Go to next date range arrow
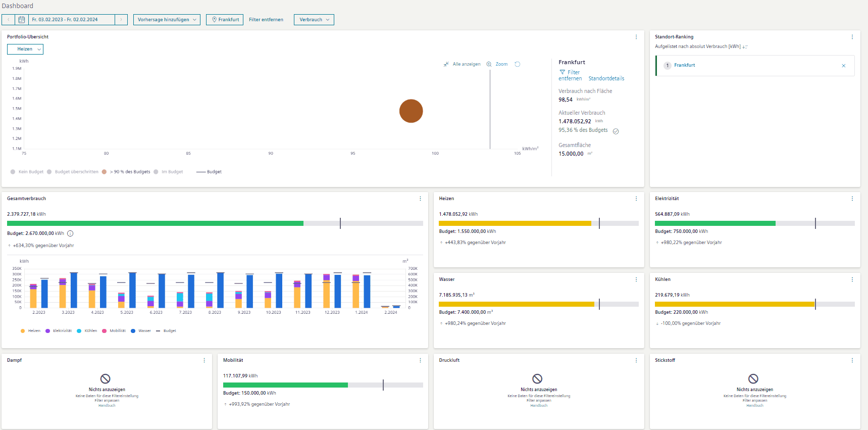The image size is (868, 430). (x=121, y=20)
